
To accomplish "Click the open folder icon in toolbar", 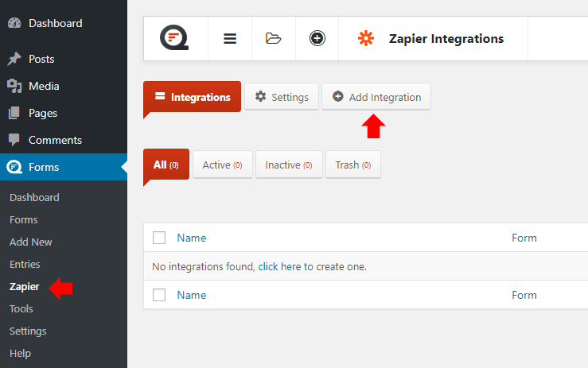I will pyautogui.click(x=274, y=38).
